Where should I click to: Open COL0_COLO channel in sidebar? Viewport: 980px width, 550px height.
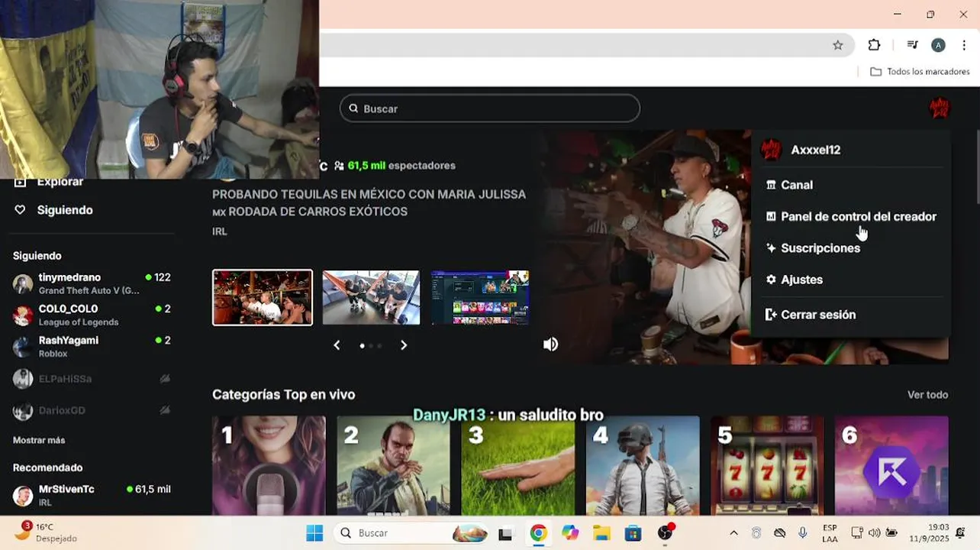pos(92,315)
